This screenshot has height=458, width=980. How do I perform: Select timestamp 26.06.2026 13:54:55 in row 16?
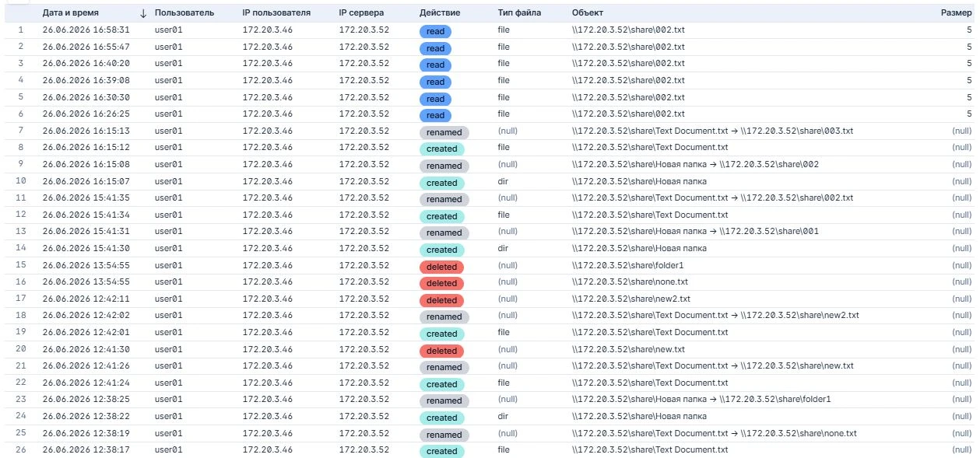pyautogui.click(x=86, y=282)
